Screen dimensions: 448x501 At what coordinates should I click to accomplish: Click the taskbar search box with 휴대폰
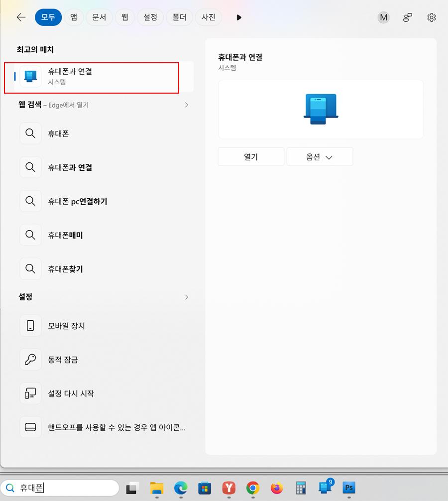[x=60, y=488]
